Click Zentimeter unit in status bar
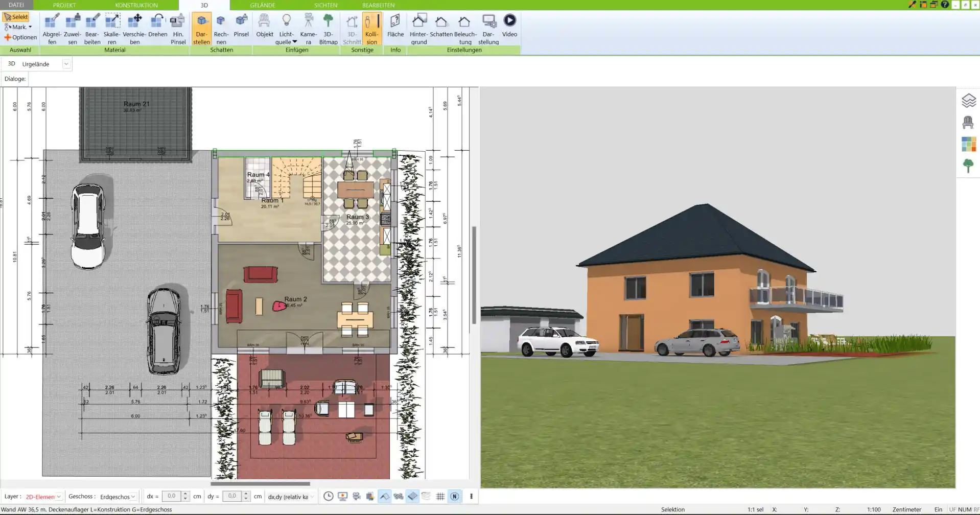 click(907, 510)
